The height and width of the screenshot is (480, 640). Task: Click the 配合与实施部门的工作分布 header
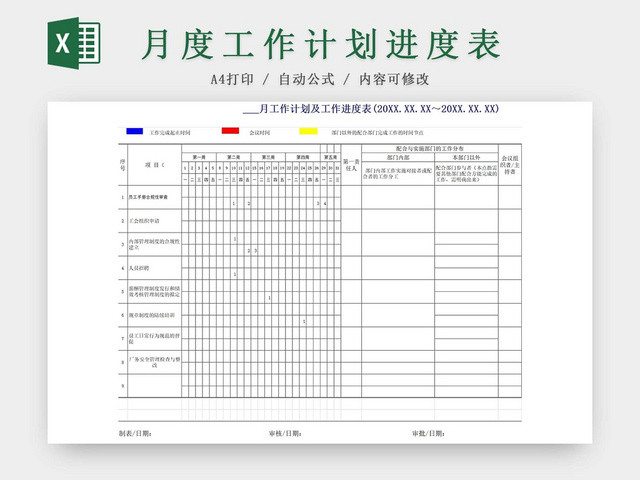pos(430,149)
